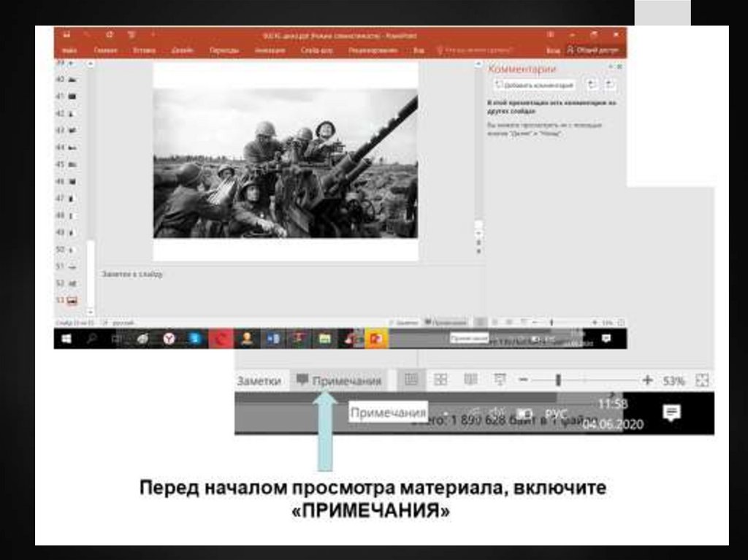Open the Файл ribbon tab
This screenshot has height=560, width=748.
[x=69, y=50]
